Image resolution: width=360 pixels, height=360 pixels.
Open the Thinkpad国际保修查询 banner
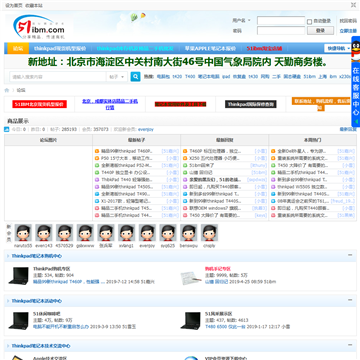(x=251, y=104)
